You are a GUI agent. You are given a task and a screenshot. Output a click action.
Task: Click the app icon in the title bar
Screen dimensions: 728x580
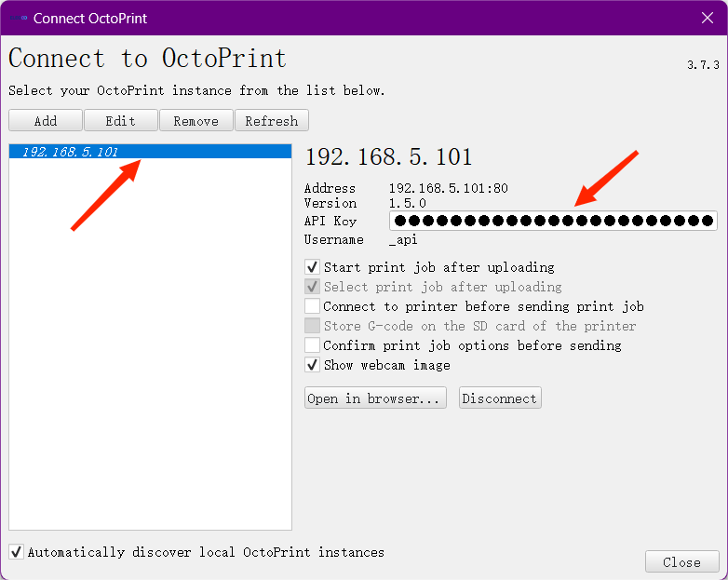coord(18,18)
